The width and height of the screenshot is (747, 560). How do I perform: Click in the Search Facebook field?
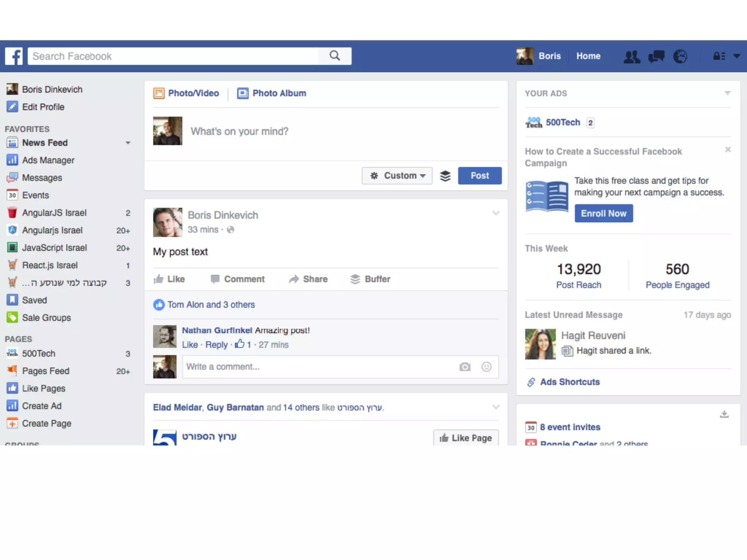pos(173,56)
